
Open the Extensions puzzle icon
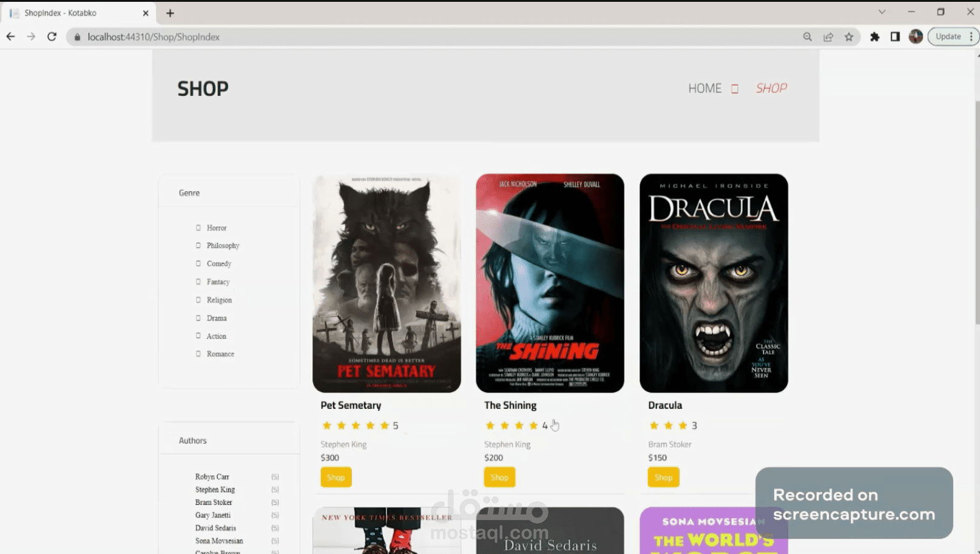pyautogui.click(x=874, y=36)
